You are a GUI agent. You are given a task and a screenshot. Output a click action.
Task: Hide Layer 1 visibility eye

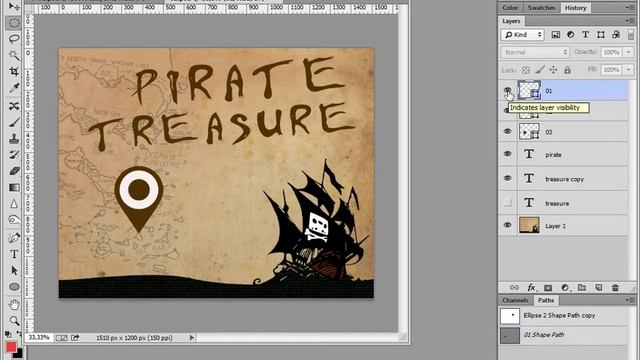[x=507, y=225]
